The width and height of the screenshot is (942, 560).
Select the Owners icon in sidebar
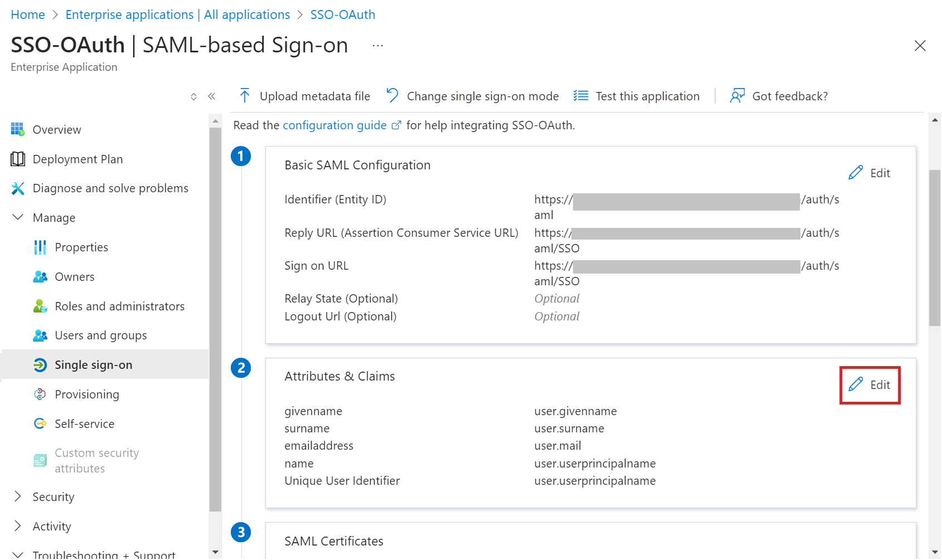click(40, 277)
